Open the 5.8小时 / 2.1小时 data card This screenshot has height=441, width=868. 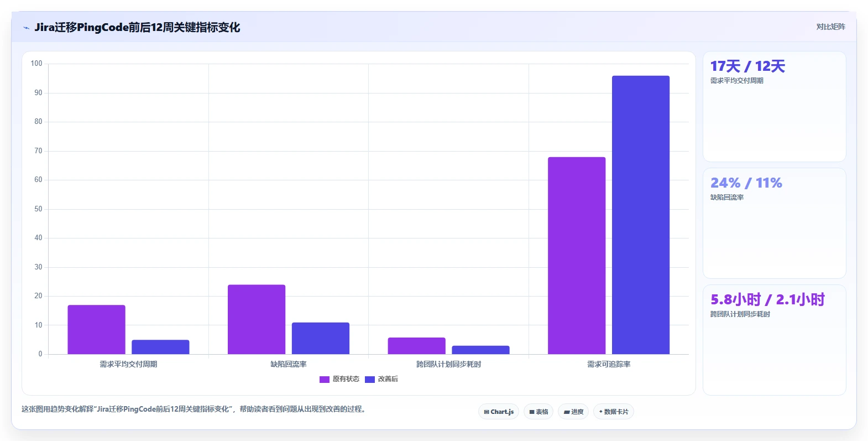[775, 340]
